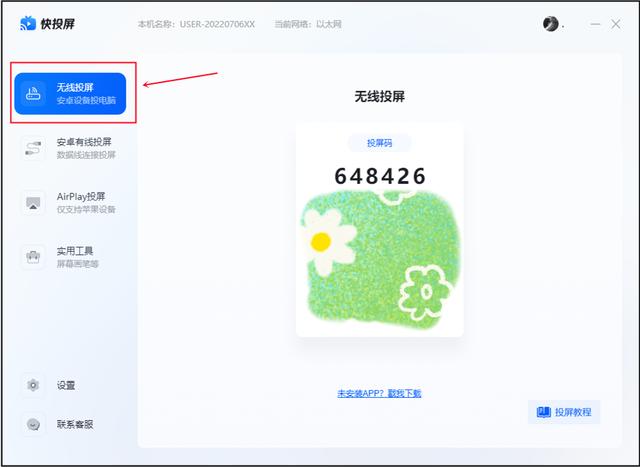Open the AirPlay投屏 tab
The width and height of the screenshot is (640, 467).
[x=70, y=202]
